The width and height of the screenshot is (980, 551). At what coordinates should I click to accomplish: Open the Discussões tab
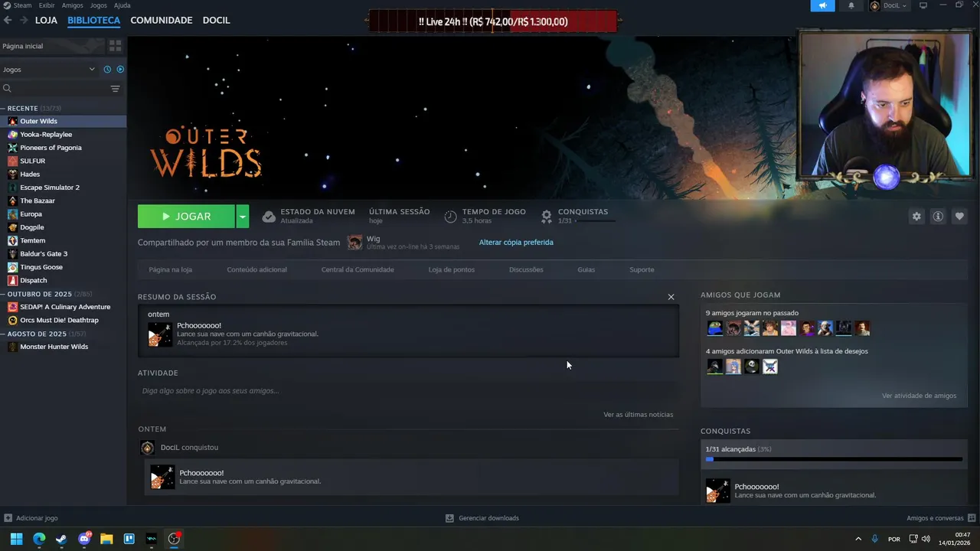click(526, 269)
